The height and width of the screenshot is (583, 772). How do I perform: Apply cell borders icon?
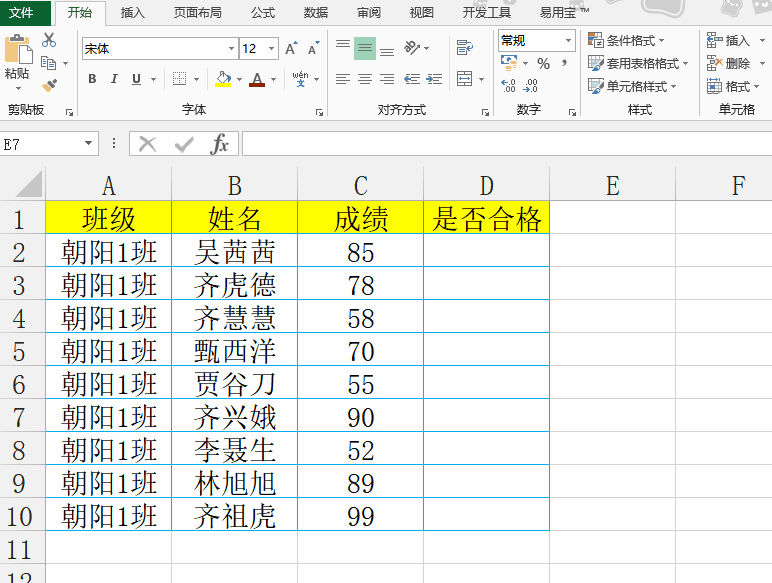[x=180, y=79]
